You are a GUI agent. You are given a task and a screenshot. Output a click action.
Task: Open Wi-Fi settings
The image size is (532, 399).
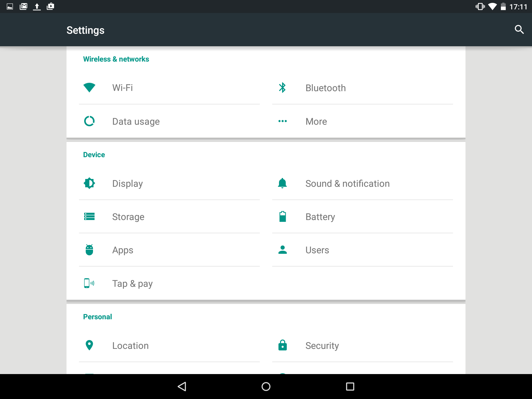click(169, 88)
